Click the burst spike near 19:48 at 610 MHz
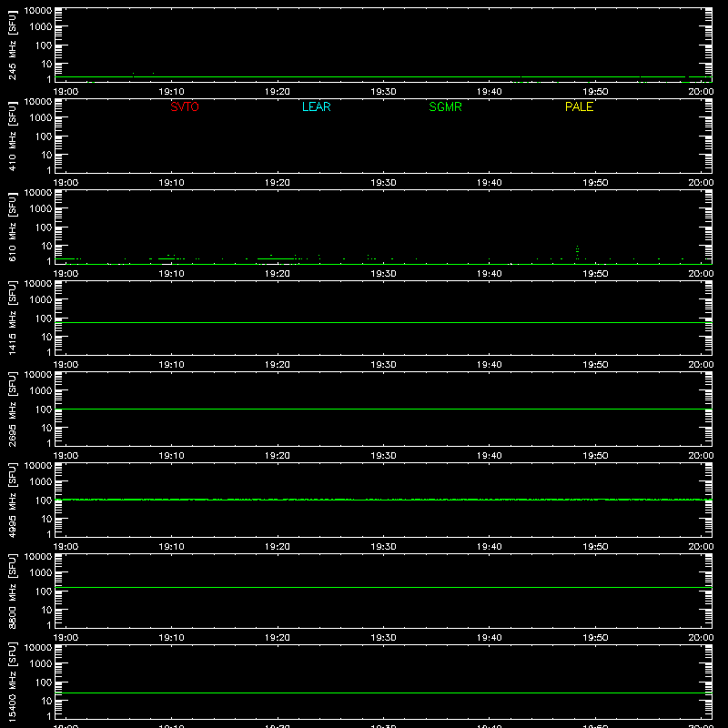Image resolution: width=728 pixels, height=728 pixels. tap(577, 252)
